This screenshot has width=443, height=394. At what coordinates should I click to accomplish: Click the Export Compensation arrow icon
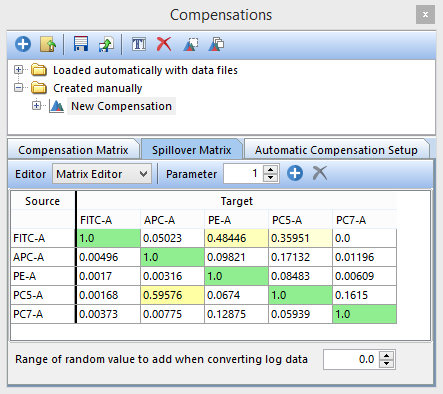click(x=106, y=44)
